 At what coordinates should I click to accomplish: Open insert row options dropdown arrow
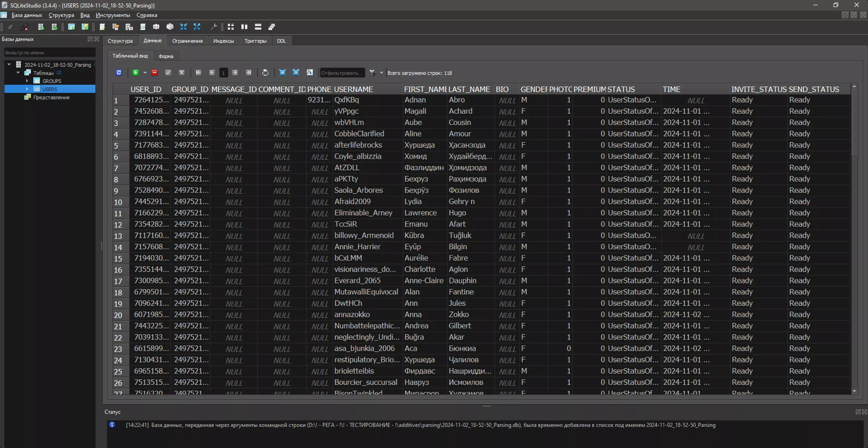tap(145, 73)
